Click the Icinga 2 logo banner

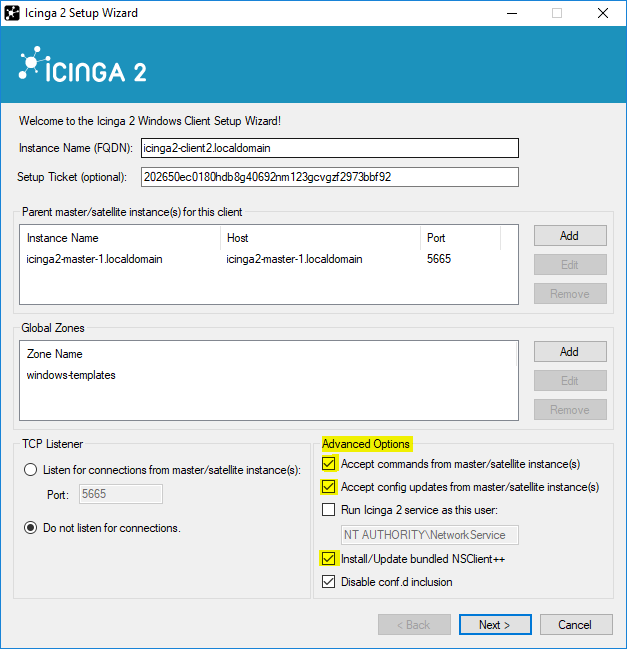click(83, 65)
